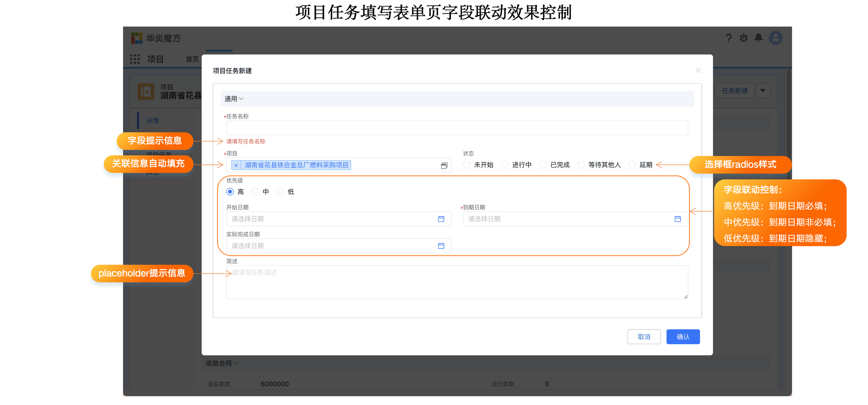Open the notification bell icon
868x405 pixels.
[x=759, y=38]
